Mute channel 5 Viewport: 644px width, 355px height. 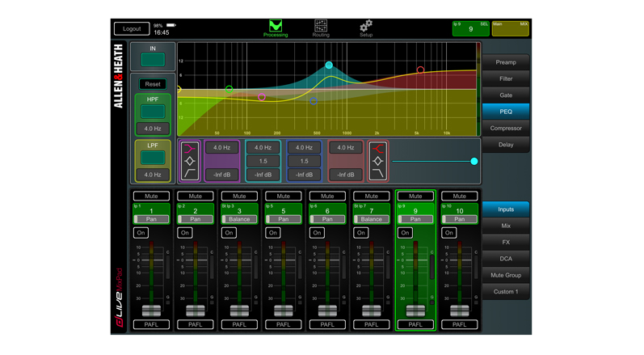(x=284, y=196)
